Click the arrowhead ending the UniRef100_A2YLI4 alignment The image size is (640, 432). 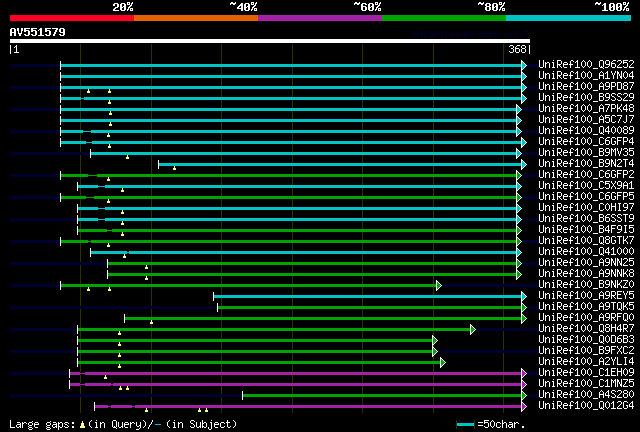(x=443, y=363)
